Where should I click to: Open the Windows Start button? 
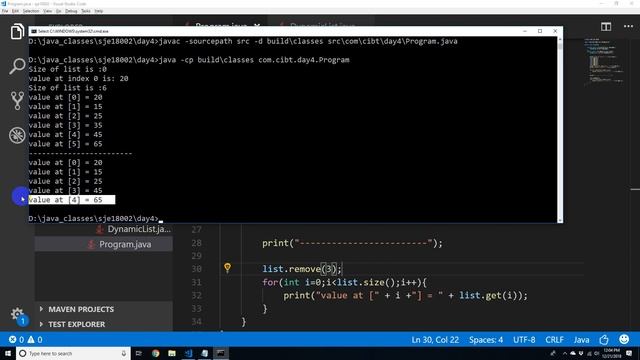[8, 353]
